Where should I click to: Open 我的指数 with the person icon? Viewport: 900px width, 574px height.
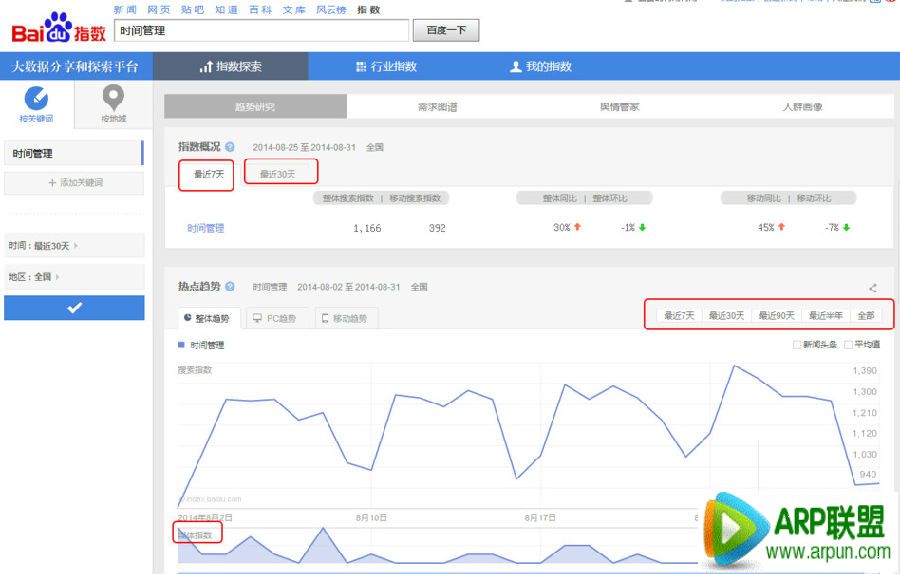tap(541, 67)
